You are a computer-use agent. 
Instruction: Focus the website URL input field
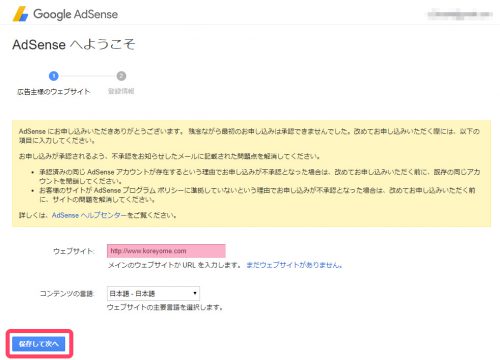(x=166, y=251)
